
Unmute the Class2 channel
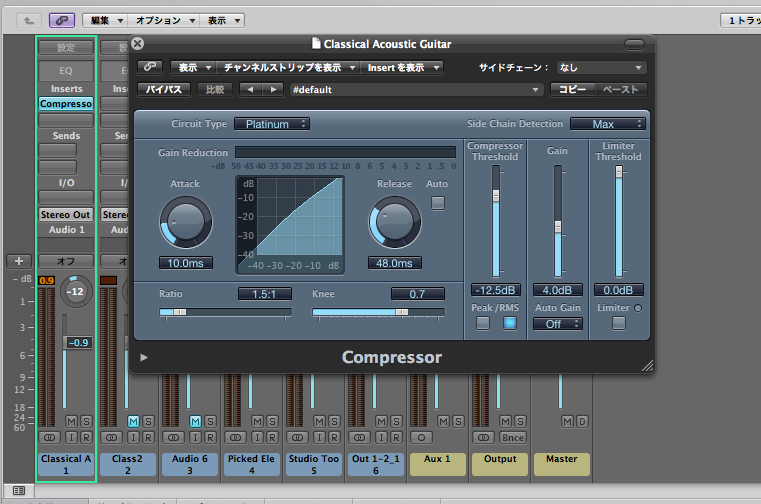point(133,421)
